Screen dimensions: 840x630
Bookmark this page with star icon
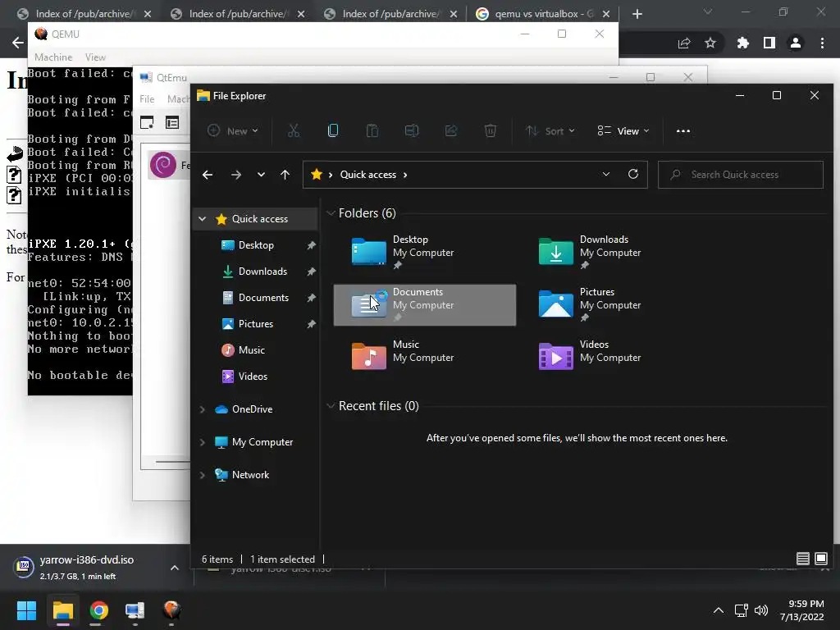(710, 43)
